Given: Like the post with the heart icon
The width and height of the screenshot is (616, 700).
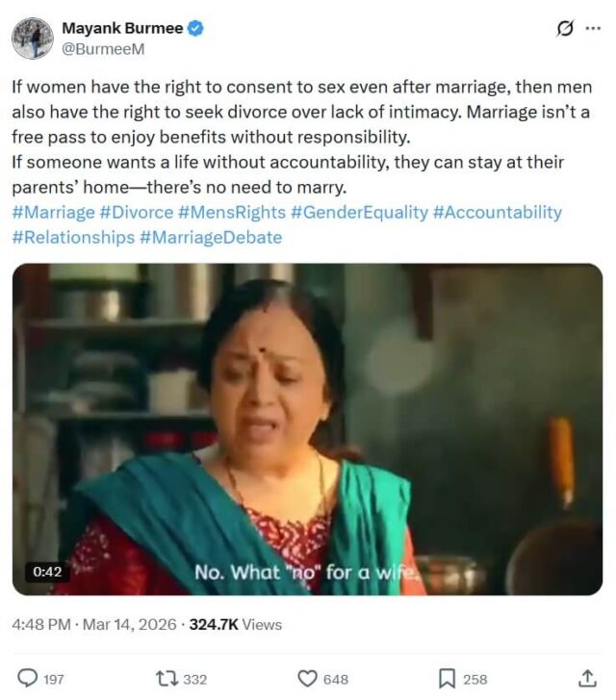Looking at the screenshot, I should (x=308, y=678).
